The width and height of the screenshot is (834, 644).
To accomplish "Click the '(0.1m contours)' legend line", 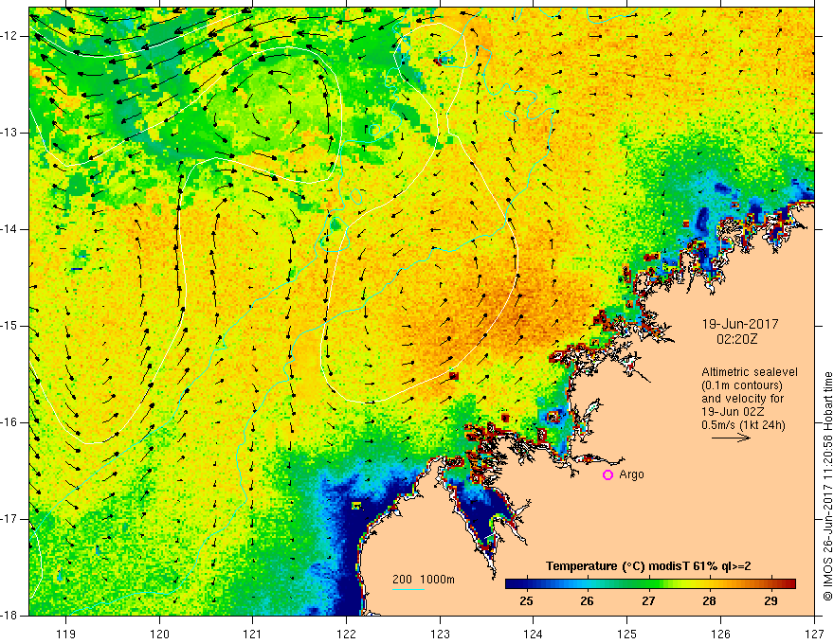I will tap(742, 385).
